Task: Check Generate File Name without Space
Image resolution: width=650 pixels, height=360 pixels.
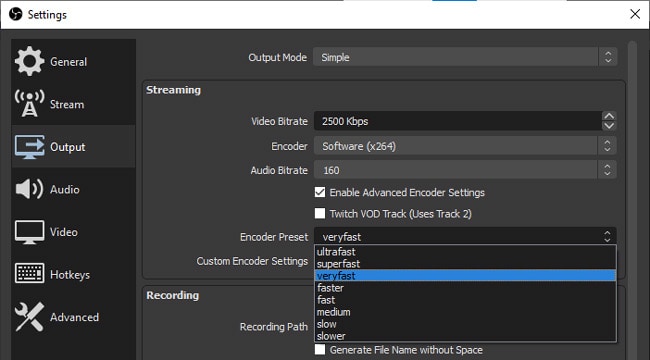Action: 320,350
